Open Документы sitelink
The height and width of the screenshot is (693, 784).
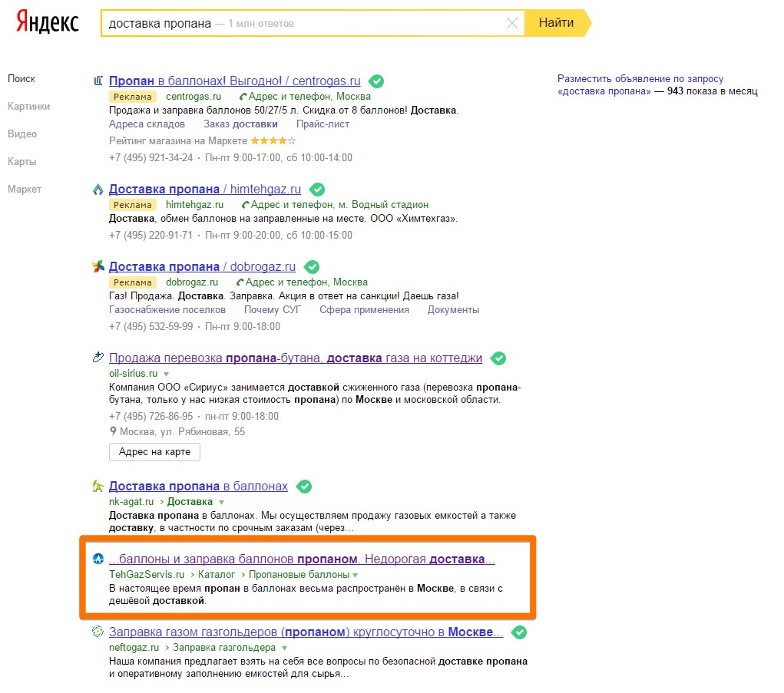click(x=453, y=310)
